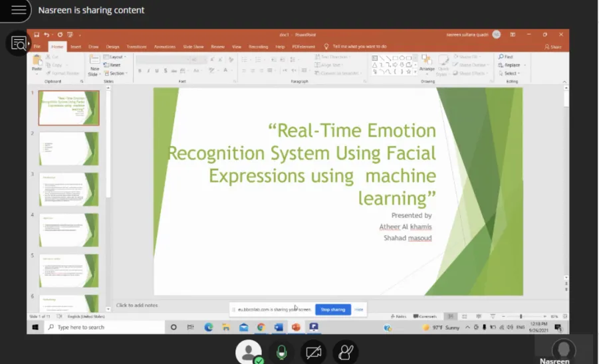Open the Select dropdown in Editing group
The width and height of the screenshot is (599, 364).
click(x=510, y=73)
